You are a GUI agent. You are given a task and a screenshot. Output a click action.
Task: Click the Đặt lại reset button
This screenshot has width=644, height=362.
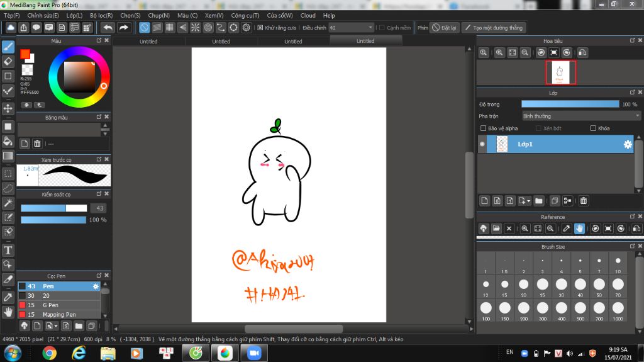(x=444, y=28)
